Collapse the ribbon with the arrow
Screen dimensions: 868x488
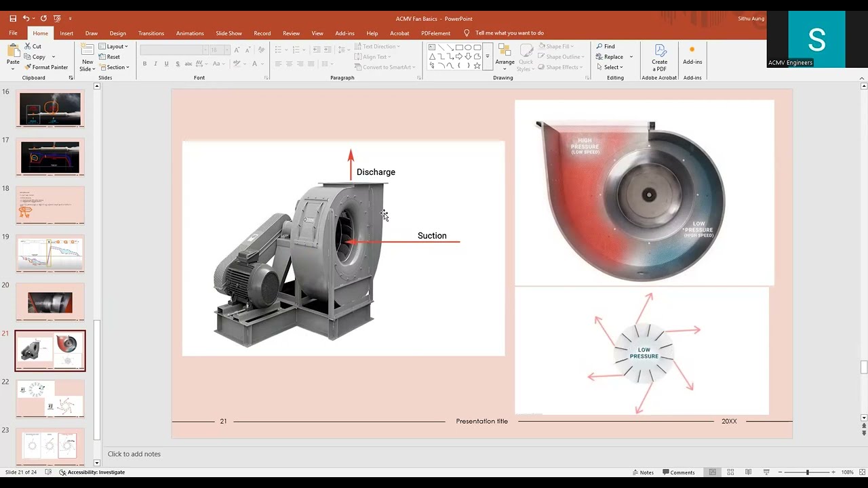tap(863, 78)
